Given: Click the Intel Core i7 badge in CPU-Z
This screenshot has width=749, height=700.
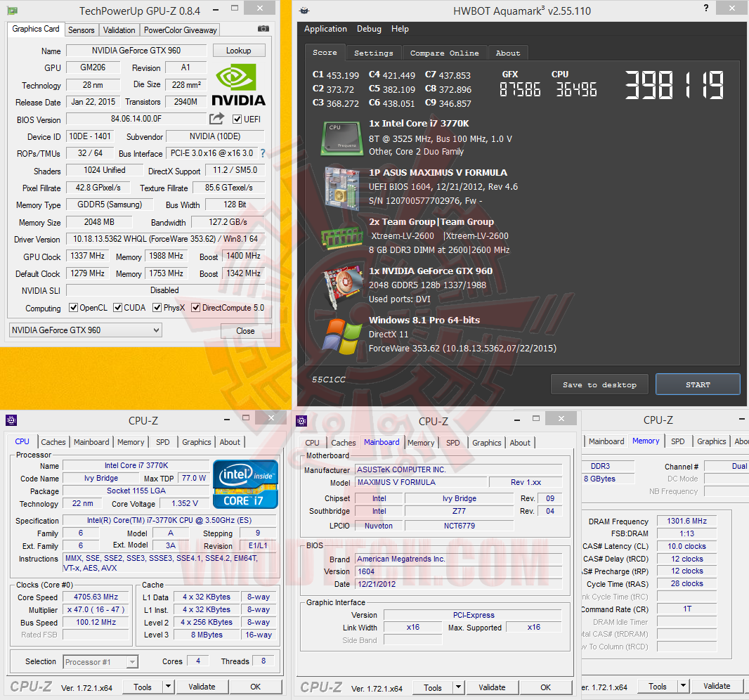Looking at the screenshot, I should click(x=245, y=484).
